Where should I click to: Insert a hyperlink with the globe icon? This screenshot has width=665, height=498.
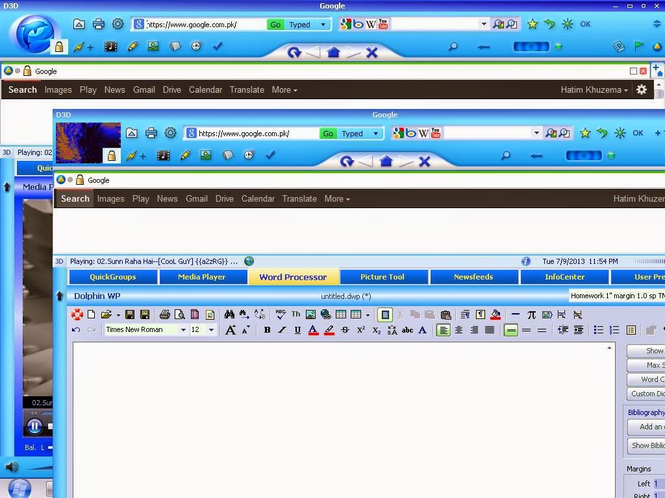[x=326, y=314]
